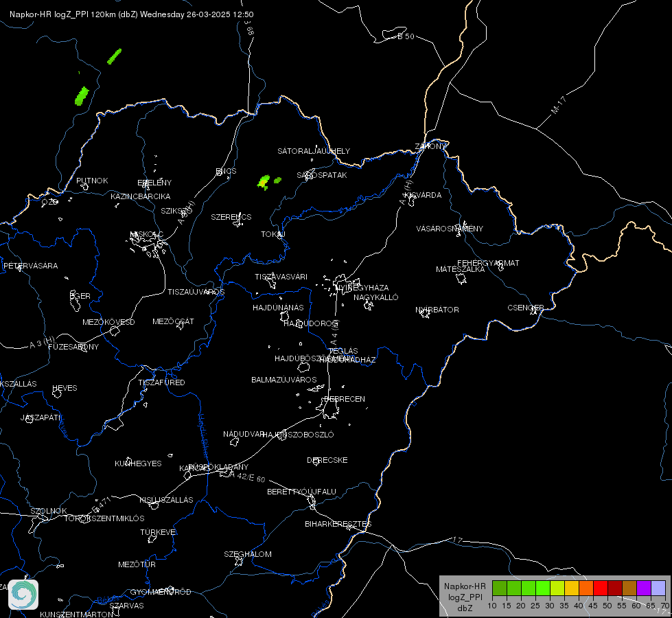Click the Napkor-HR logZ_PPI dbZ legend label
Image resolution: width=672 pixels, height=618 pixels.
[465, 597]
